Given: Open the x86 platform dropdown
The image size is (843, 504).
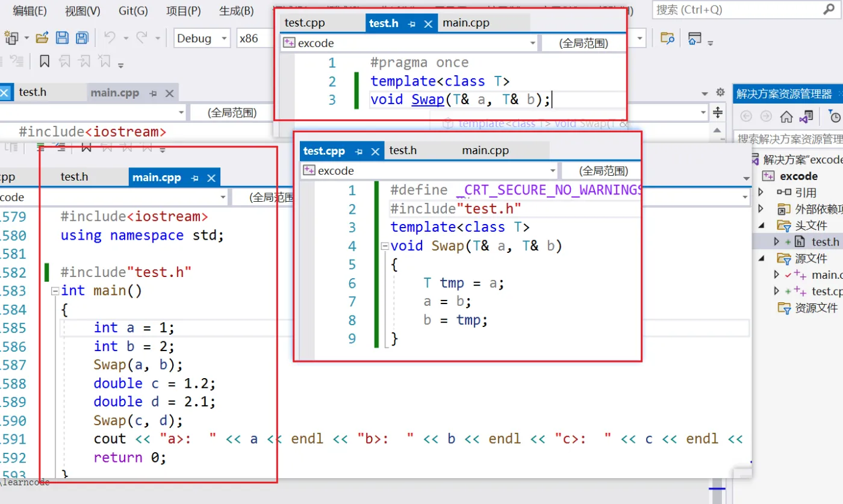Looking at the screenshot, I should coord(257,39).
